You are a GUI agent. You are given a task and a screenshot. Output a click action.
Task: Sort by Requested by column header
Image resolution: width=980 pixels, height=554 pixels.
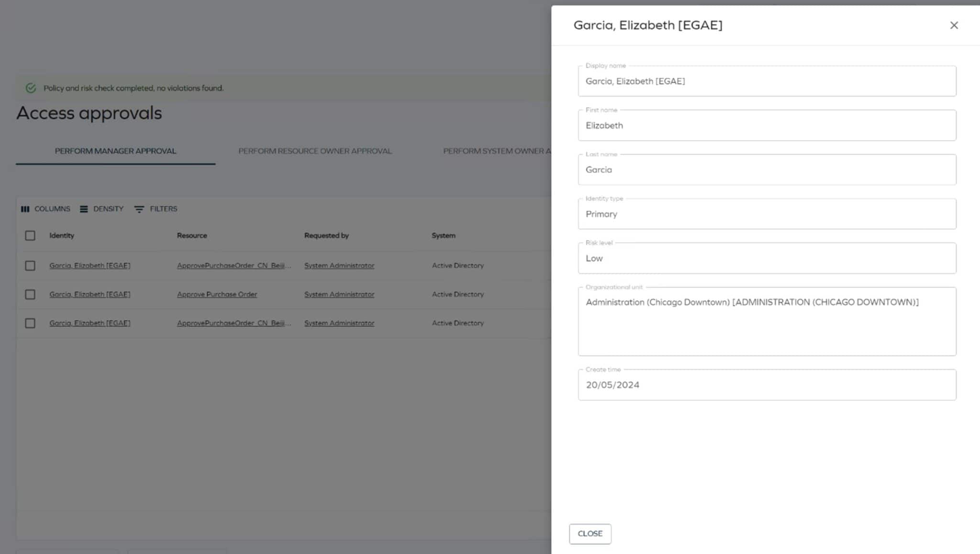[326, 235]
